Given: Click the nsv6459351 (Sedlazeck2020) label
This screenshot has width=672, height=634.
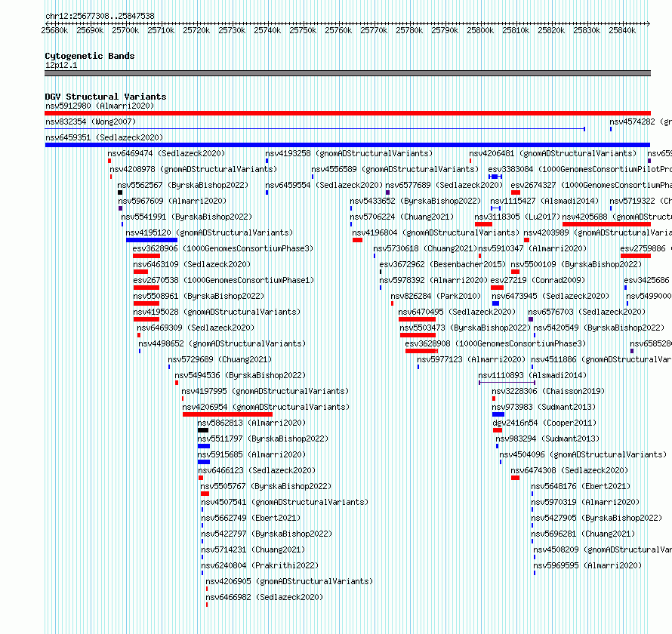Looking at the screenshot, I should [x=104, y=137].
